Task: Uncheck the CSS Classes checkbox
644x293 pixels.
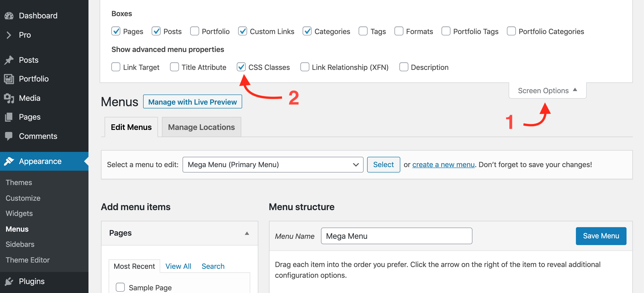Action: (x=241, y=67)
